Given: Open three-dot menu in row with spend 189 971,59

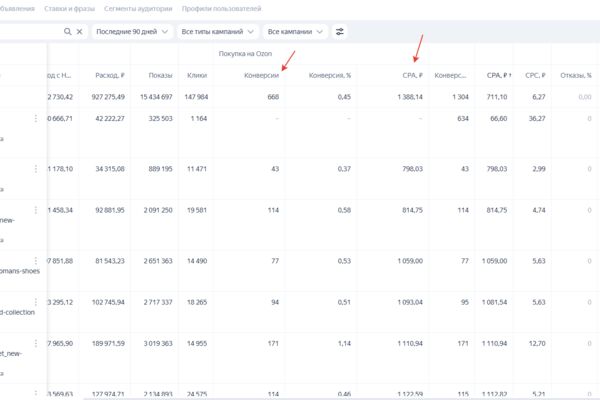Looking at the screenshot, I should pyautogui.click(x=36, y=343).
